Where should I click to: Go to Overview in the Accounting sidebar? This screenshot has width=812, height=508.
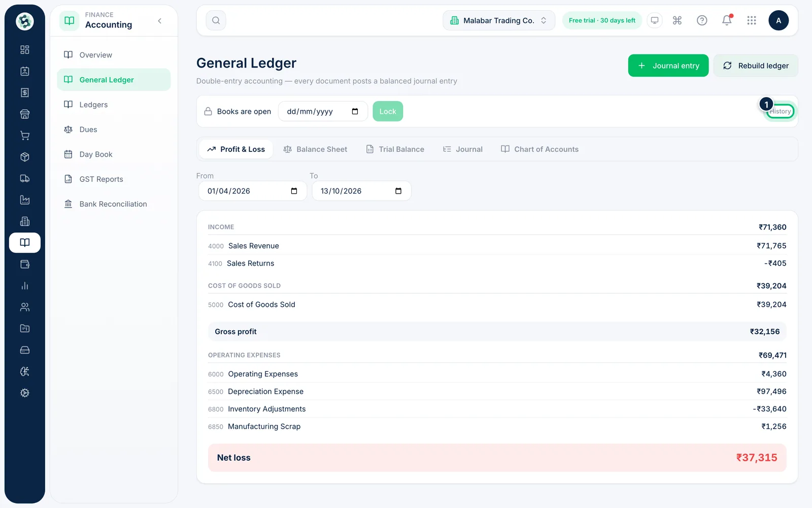click(x=114, y=55)
